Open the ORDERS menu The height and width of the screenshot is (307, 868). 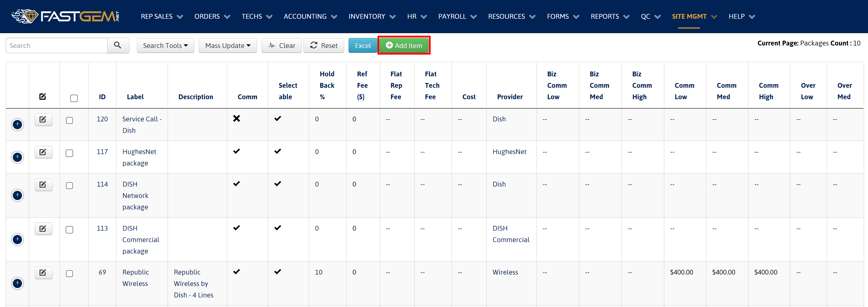212,16
